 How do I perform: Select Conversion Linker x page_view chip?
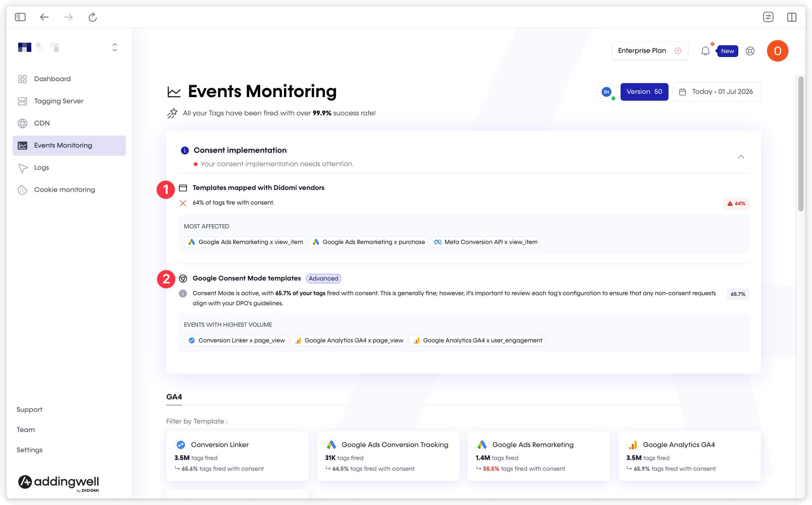236,340
